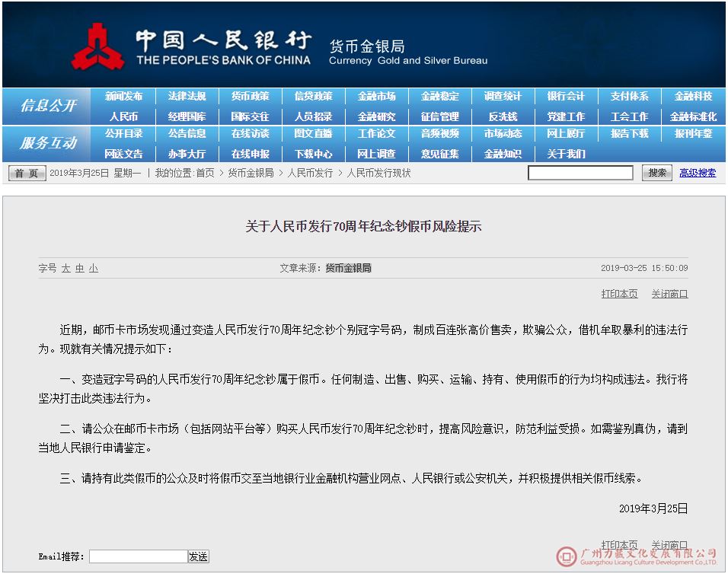The image size is (728, 577).
Task: Select 货币政策 in the navigation bar
Action: tap(250, 97)
